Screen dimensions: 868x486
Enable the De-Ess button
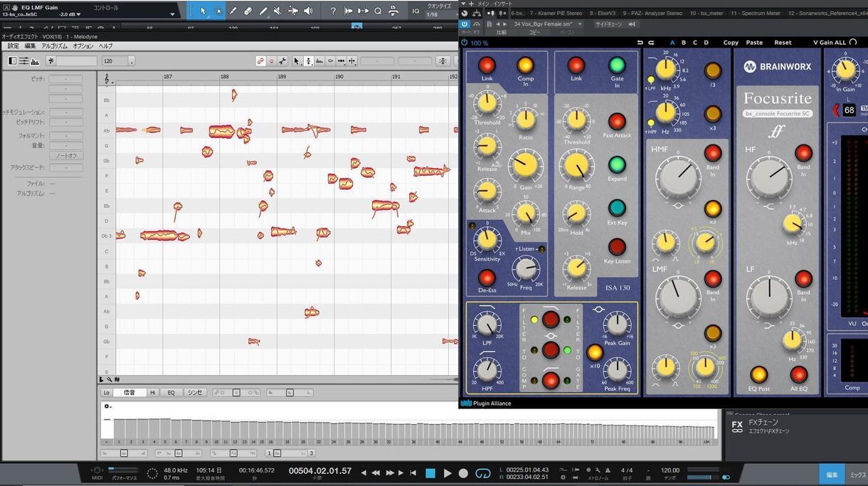(487, 278)
